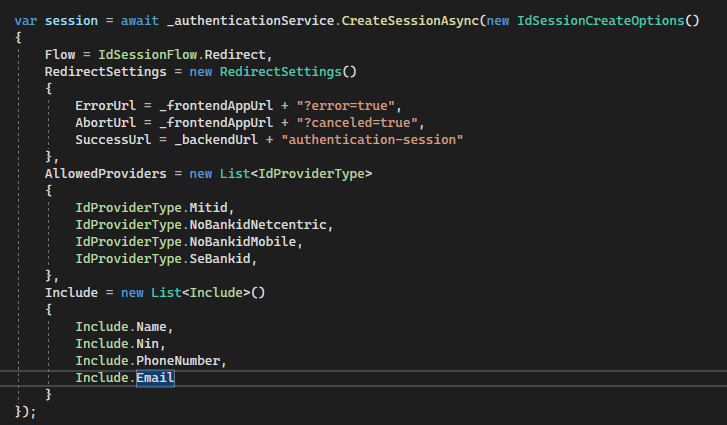Click IdSessionCreateOptions type name
The height and width of the screenshot is (425, 727).
point(600,21)
